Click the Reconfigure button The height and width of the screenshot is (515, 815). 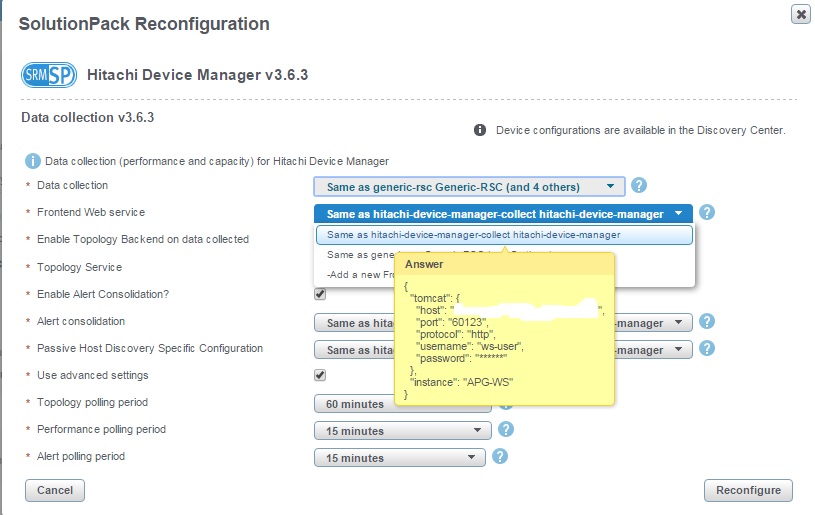(x=748, y=490)
